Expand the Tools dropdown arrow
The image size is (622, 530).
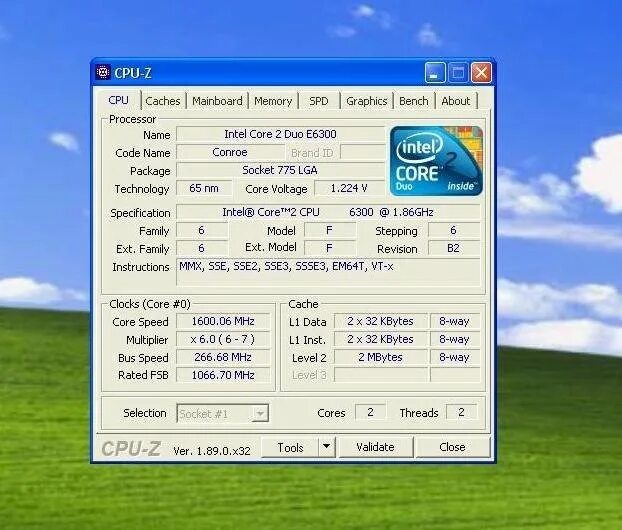(x=326, y=447)
